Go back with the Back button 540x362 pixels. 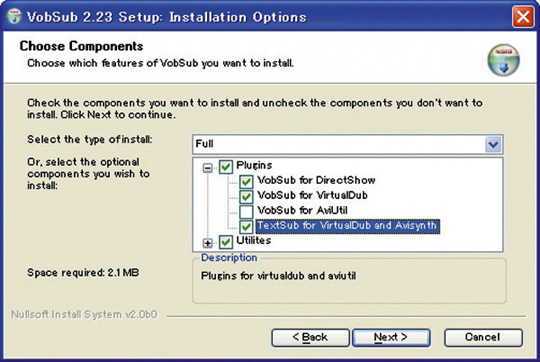point(310,337)
